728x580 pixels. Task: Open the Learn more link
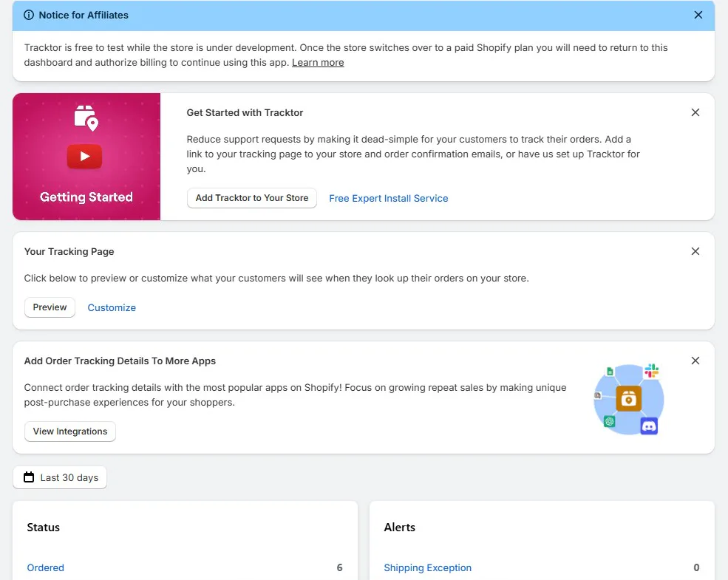point(318,63)
